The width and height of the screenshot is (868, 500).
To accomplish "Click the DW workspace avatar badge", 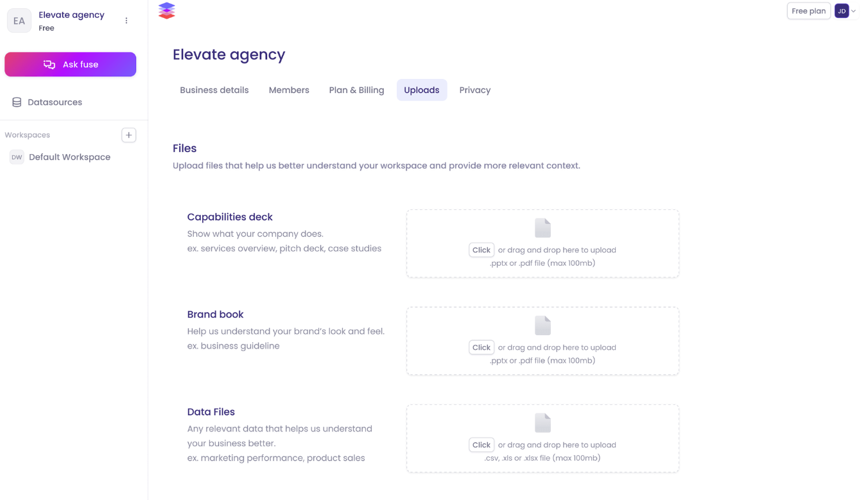I will coord(17,157).
